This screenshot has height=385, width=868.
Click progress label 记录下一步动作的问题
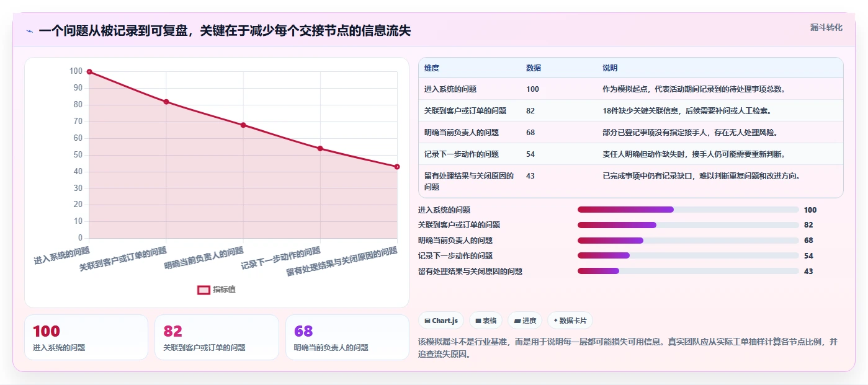point(455,256)
